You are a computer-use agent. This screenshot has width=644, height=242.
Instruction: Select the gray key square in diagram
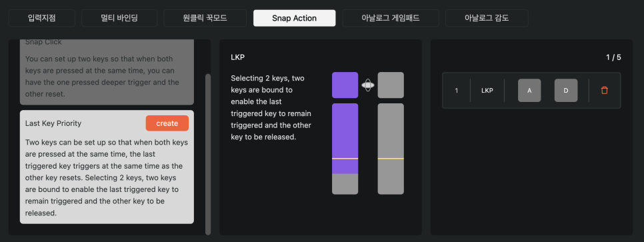click(x=391, y=85)
